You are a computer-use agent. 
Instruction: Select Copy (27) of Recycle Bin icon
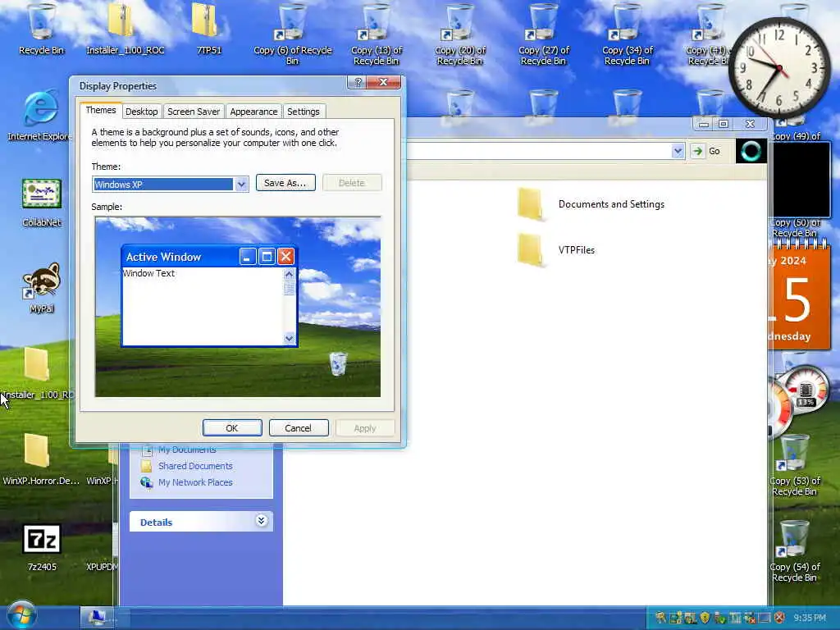(x=543, y=33)
